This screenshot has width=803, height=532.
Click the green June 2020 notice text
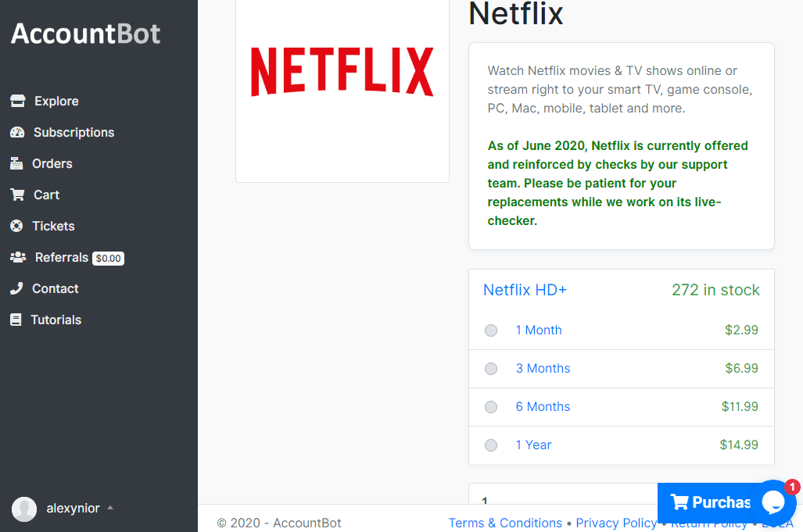618,183
